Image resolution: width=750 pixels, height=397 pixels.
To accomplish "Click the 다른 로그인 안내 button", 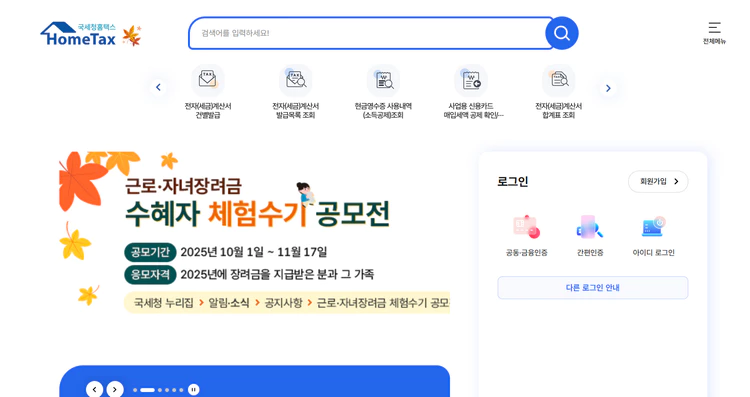I will pyautogui.click(x=593, y=287).
